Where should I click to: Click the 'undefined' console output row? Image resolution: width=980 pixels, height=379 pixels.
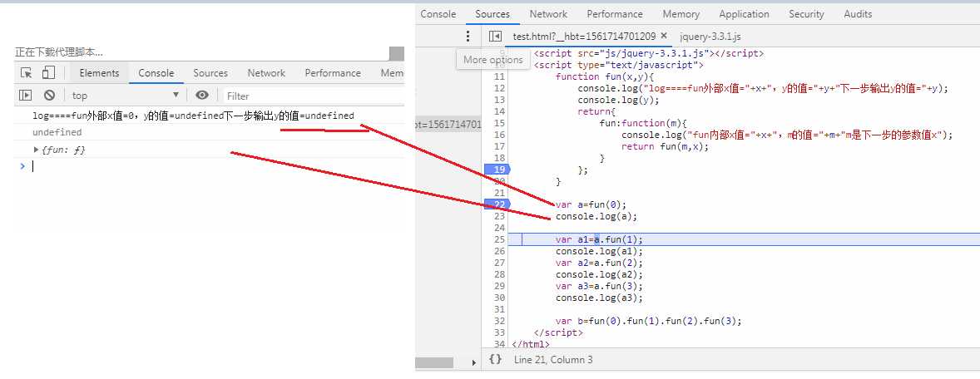(x=210, y=132)
